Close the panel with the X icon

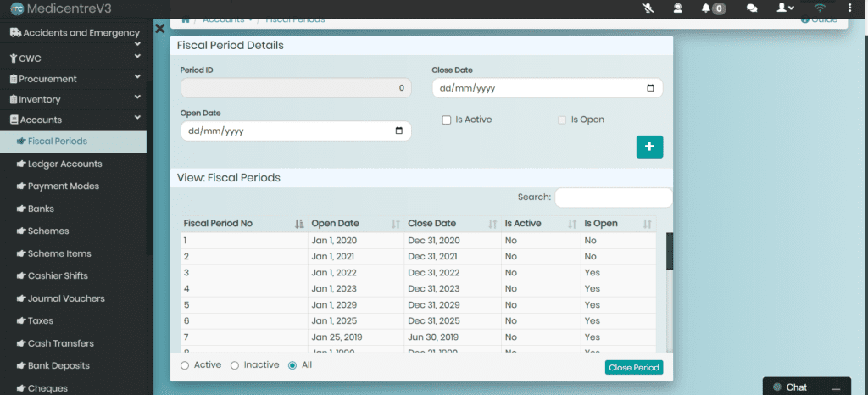(x=159, y=29)
